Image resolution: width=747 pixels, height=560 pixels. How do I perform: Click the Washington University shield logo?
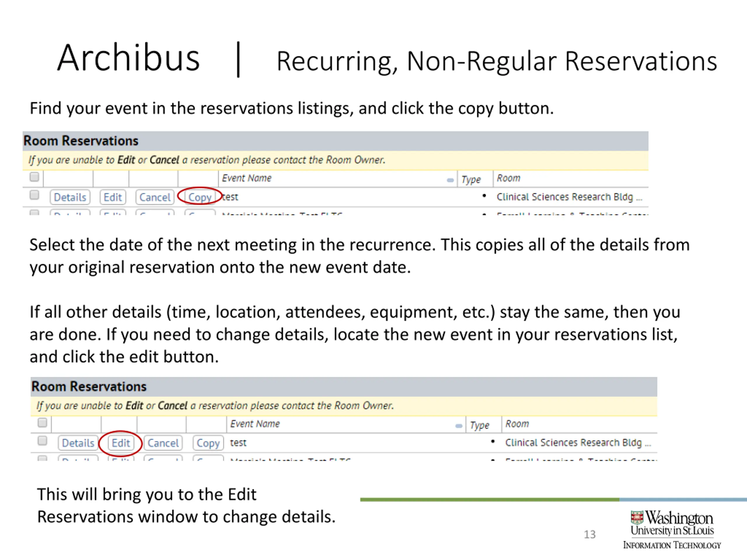[637, 517]
